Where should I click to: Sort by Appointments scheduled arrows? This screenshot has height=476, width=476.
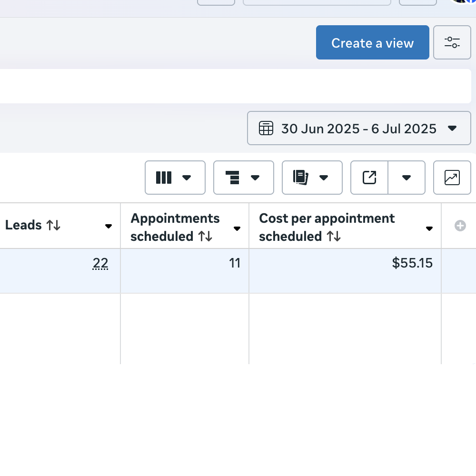click(205, 237)
